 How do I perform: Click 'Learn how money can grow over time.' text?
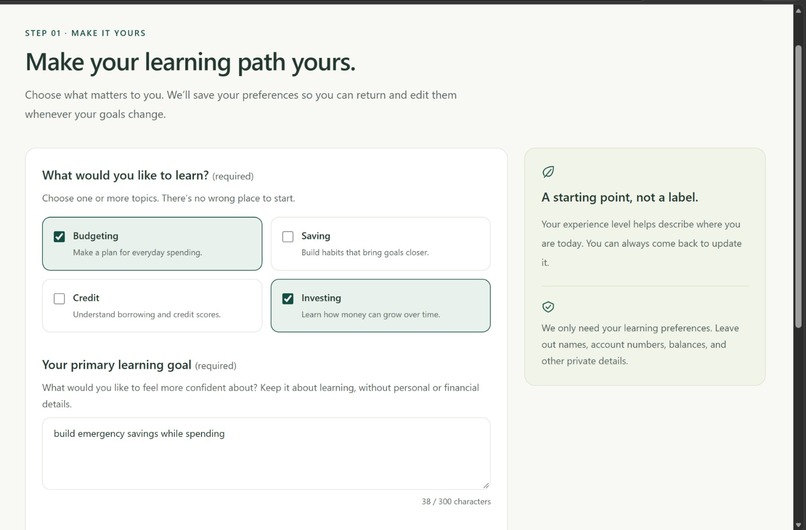[x=371, y=315]
